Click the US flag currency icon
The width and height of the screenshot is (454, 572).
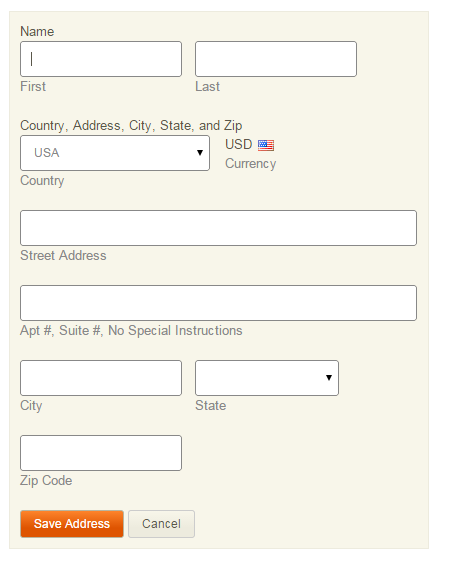click(266, 145)
